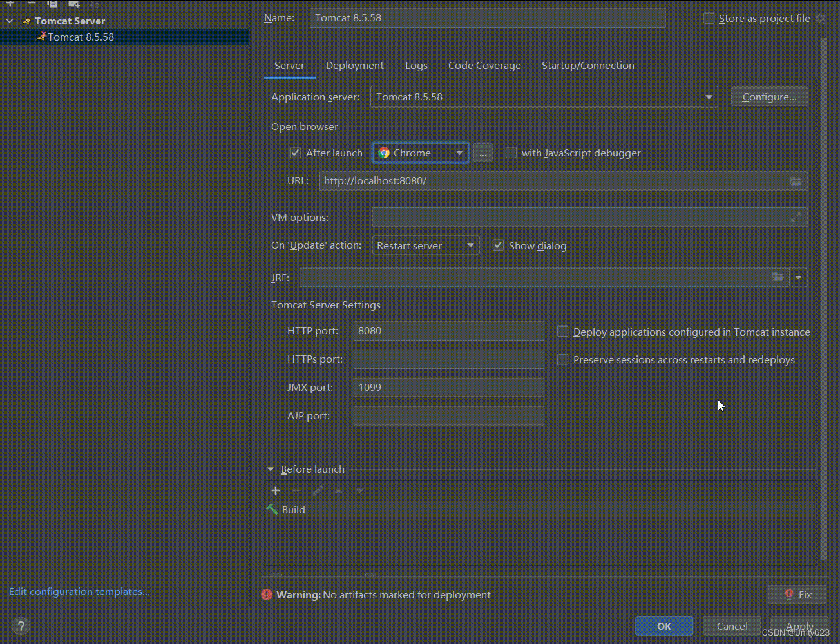840x644 pixels.
Task: Click the Apply button
Action: (799, 626)
